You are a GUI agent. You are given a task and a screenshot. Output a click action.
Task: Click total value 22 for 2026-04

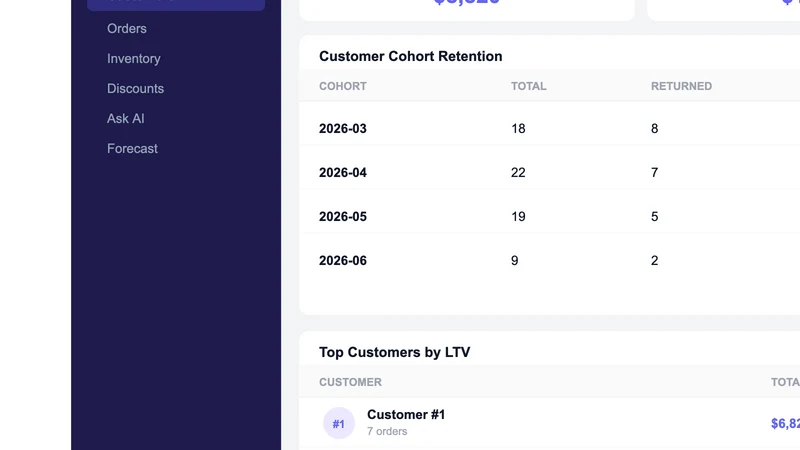click(518, 172)
